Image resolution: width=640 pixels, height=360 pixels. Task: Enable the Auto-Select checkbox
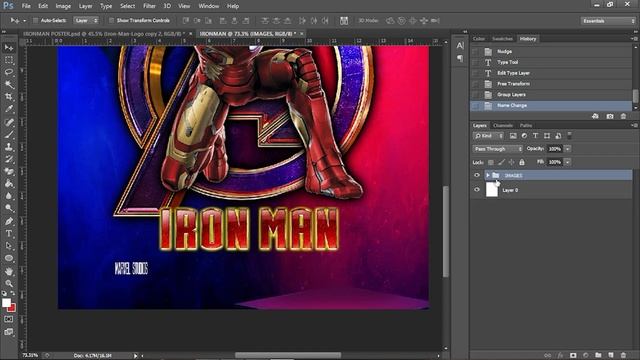(36, 20)
